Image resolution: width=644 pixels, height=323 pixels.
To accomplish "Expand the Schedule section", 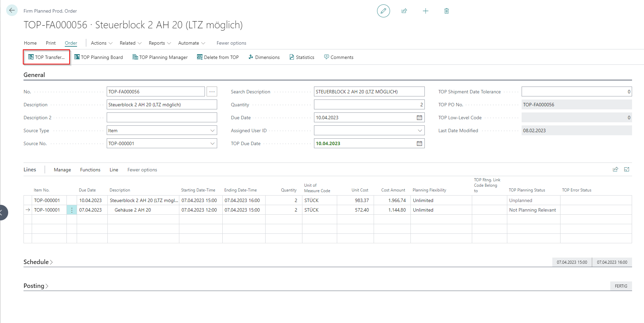I will pyautogui.click(x=38, y=262).
